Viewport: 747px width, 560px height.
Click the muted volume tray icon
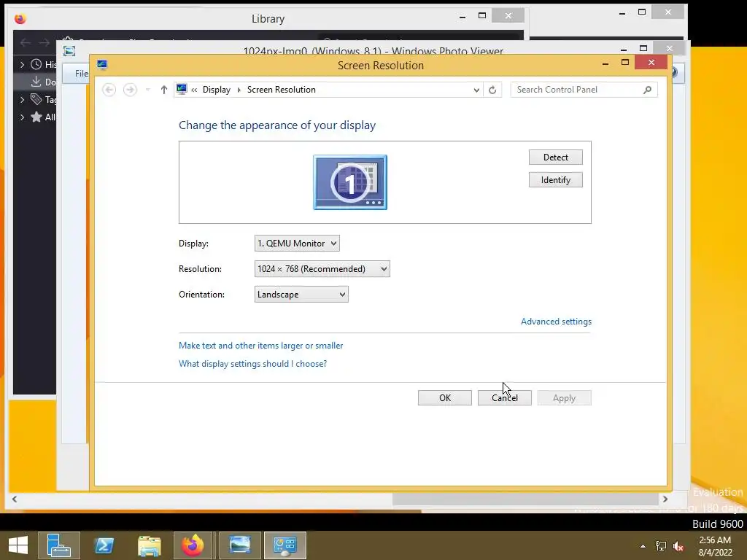[x=678, y=546]
